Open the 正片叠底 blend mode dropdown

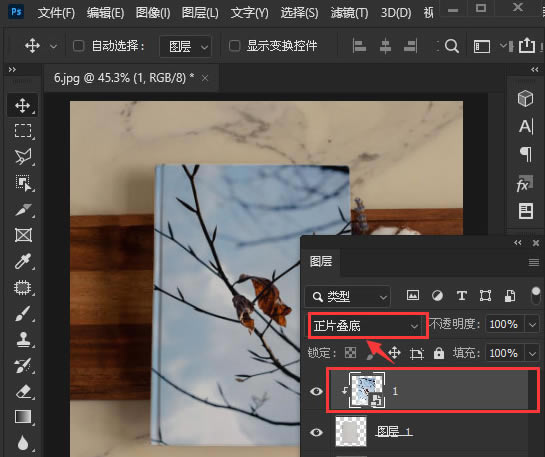point(366,326)
